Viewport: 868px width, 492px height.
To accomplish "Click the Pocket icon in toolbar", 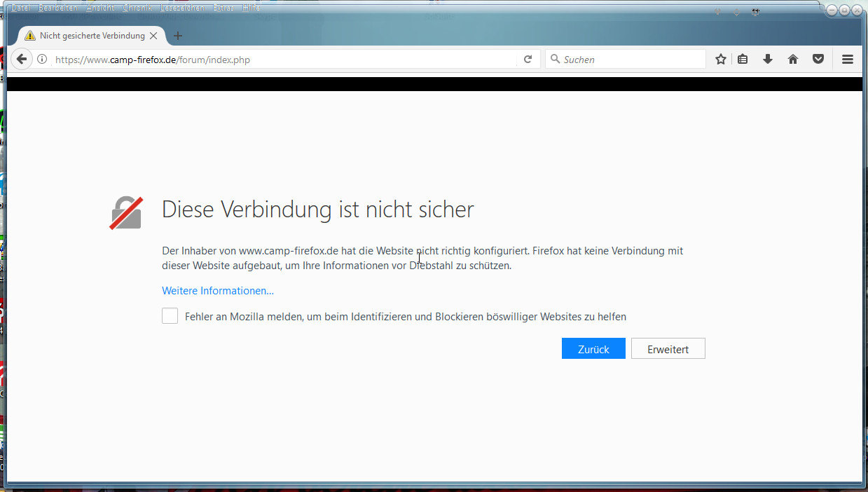I will 818,60.
